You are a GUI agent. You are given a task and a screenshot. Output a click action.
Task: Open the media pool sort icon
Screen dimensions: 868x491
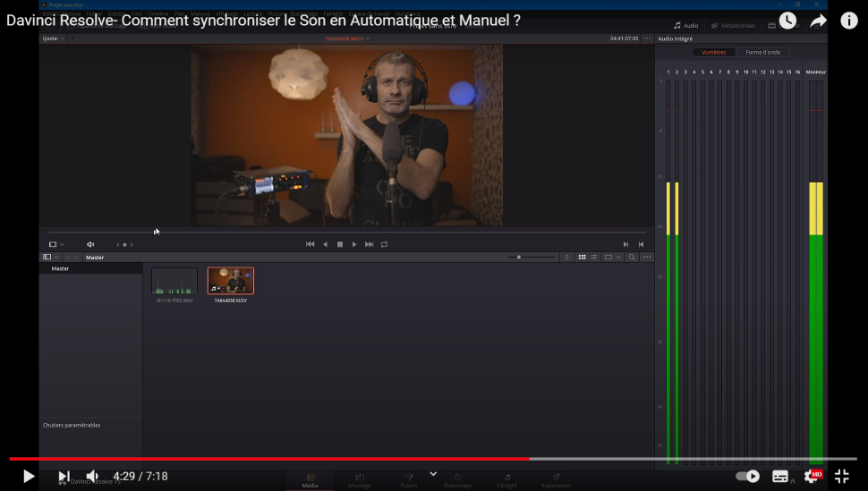coord(566,257)
